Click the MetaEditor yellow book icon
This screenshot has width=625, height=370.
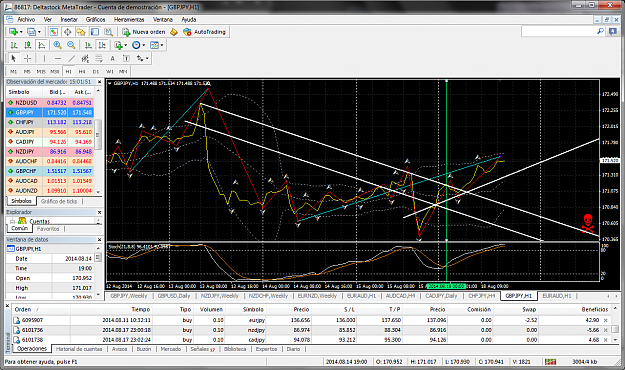[x=174, y=32]
